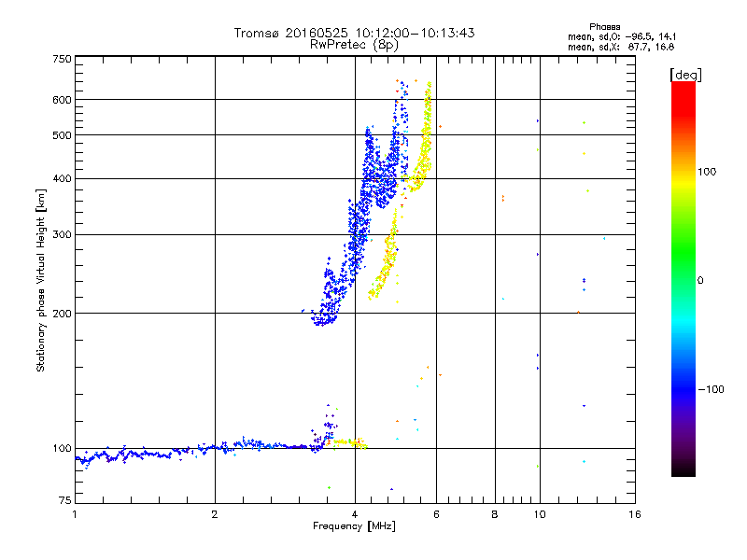The image size is (747, 560).
Task: Click the y-axis tick label '400'
Action: pos(62,178)
